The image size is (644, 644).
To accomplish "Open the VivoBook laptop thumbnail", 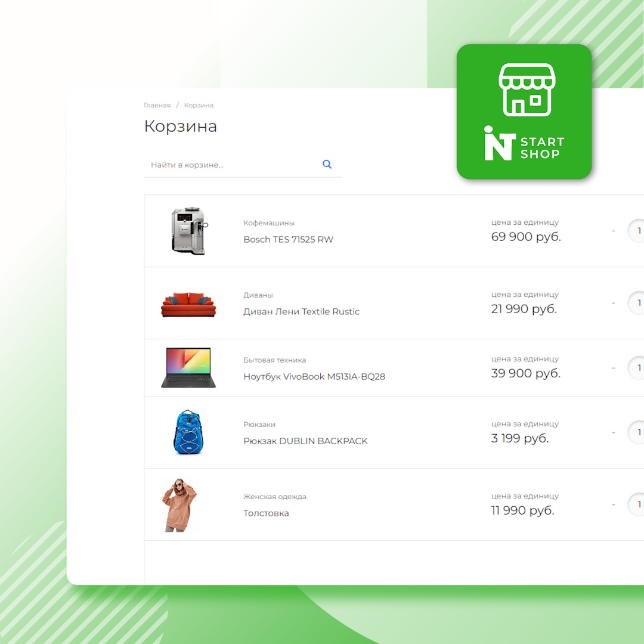I will (188, 367).
